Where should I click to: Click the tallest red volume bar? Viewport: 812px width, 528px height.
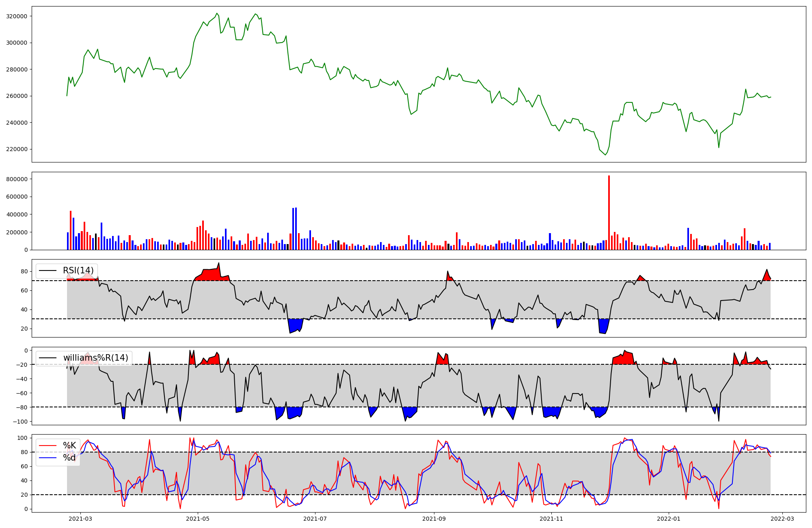click(x=609, y=213)
